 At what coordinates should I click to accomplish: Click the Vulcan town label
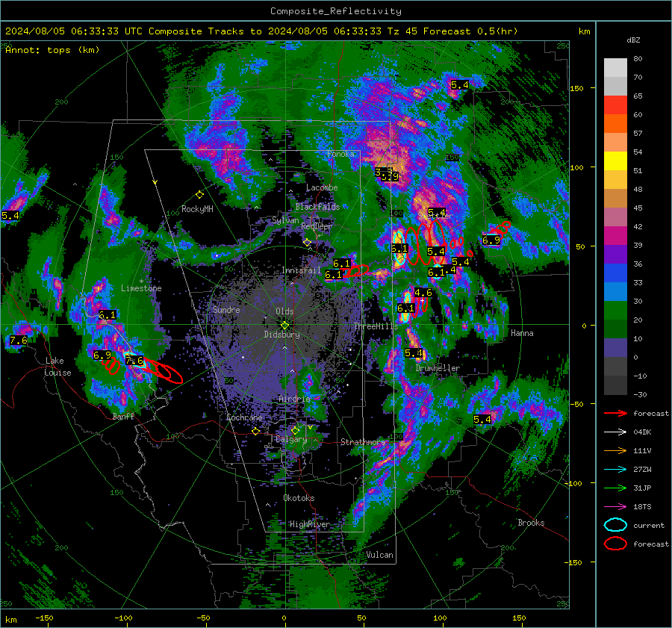pyautogui.click(x=380, y=555)
